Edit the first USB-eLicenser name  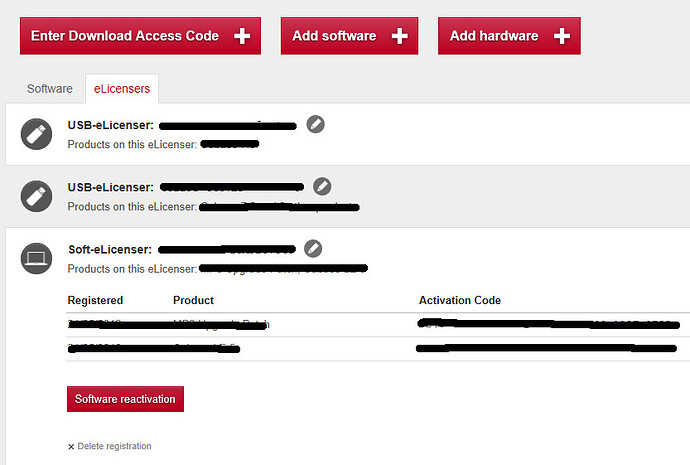click(315, 125)
